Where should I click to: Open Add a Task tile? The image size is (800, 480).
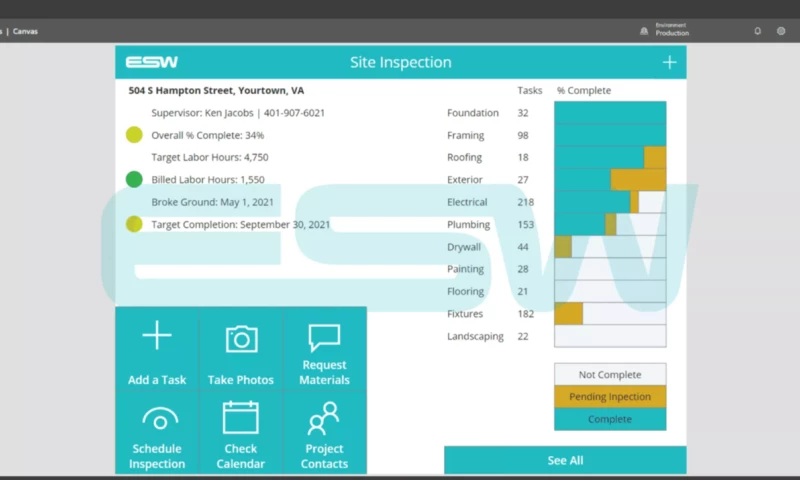coord(157,349)
